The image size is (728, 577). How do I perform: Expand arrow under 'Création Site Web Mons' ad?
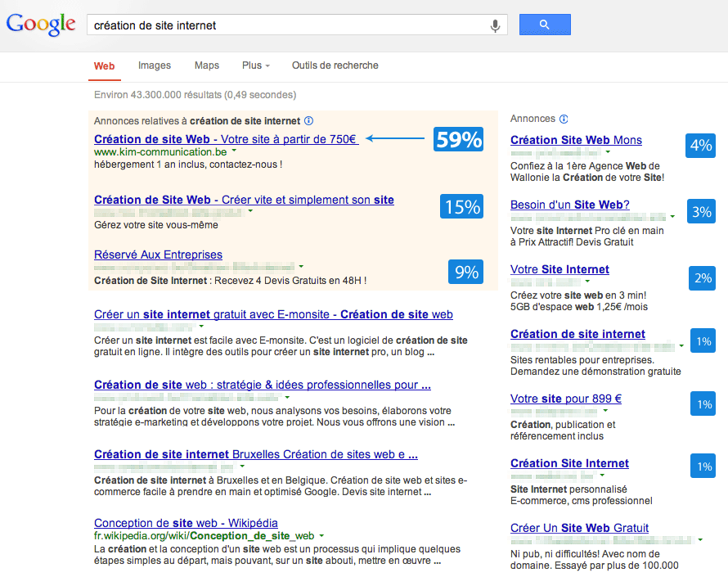pos(608,152)
